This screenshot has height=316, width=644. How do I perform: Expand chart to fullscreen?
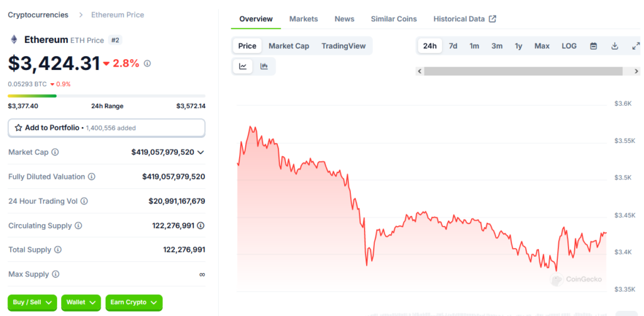click(x=635, y=46)
